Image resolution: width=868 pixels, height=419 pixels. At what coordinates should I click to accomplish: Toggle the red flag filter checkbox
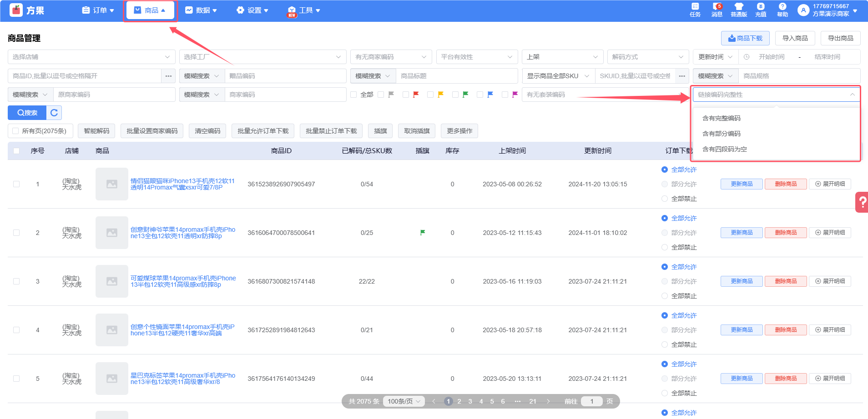406,95
